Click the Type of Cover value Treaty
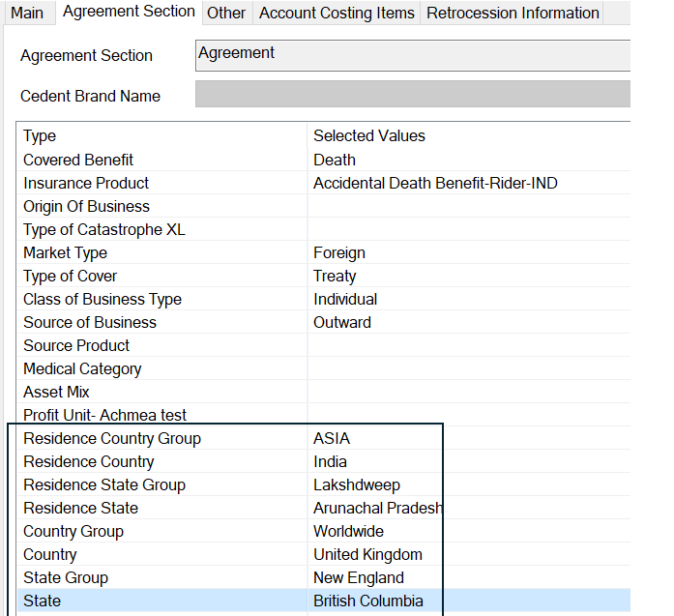This screenshot has height=616, width=674. (335, 276)
